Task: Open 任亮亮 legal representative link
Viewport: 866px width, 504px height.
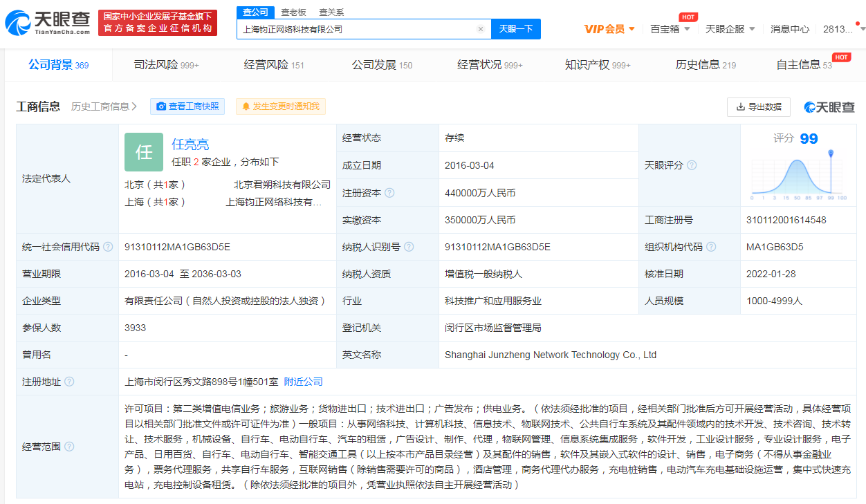Action: 190,144
